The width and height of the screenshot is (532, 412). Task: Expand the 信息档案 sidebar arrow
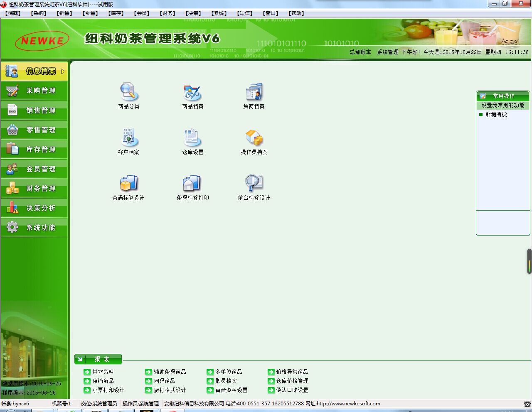coord(63,71)
